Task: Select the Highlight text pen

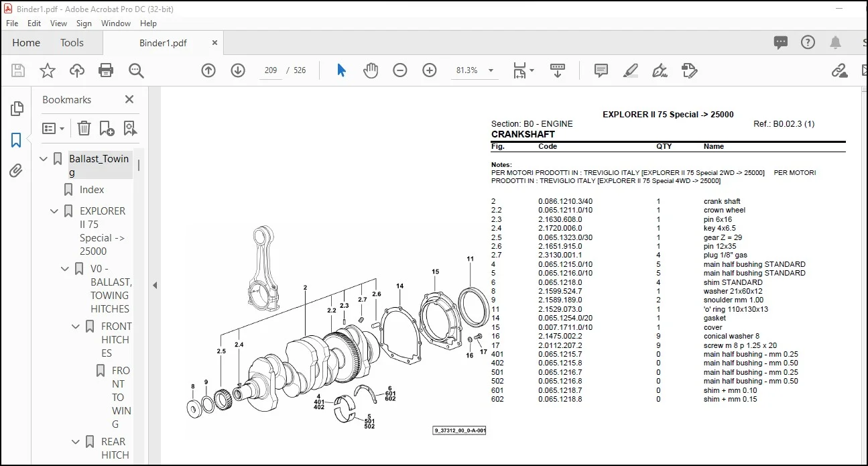Action: click(631, 70)
